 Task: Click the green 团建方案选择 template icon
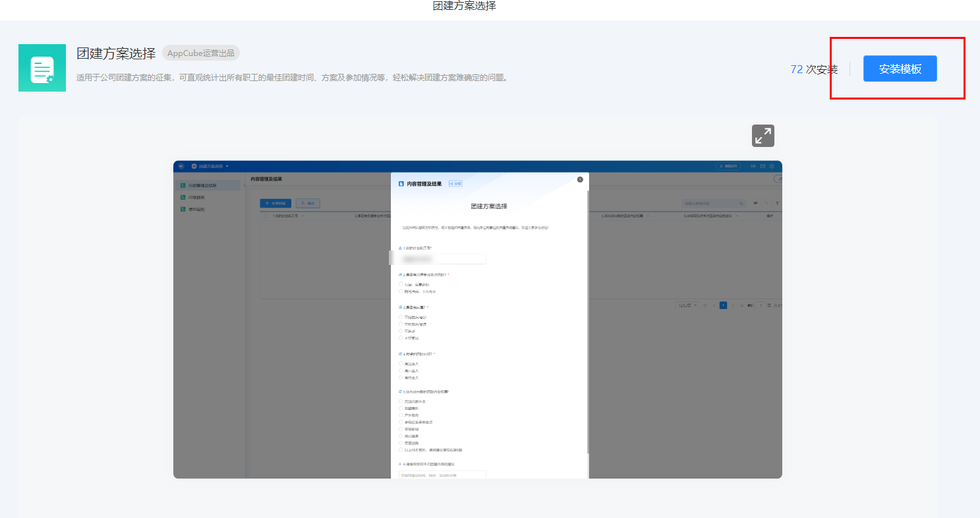click(42, 68)
